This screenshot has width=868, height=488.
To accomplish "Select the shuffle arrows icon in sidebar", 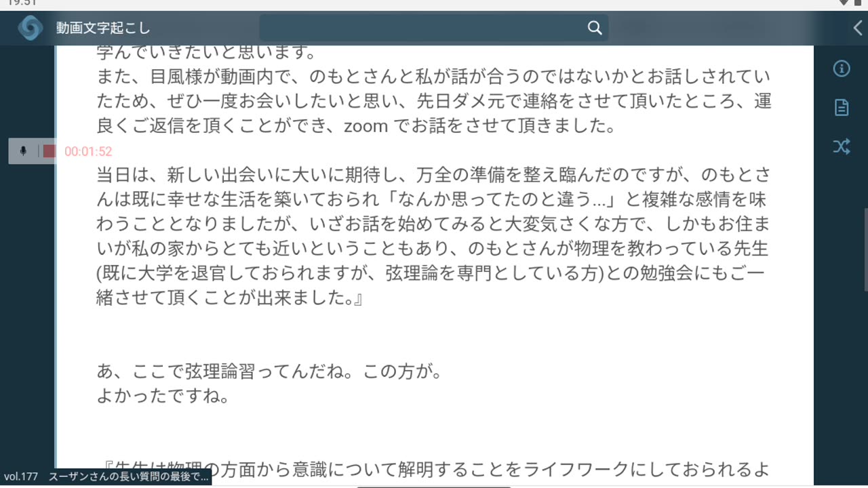I will point(842,146).
